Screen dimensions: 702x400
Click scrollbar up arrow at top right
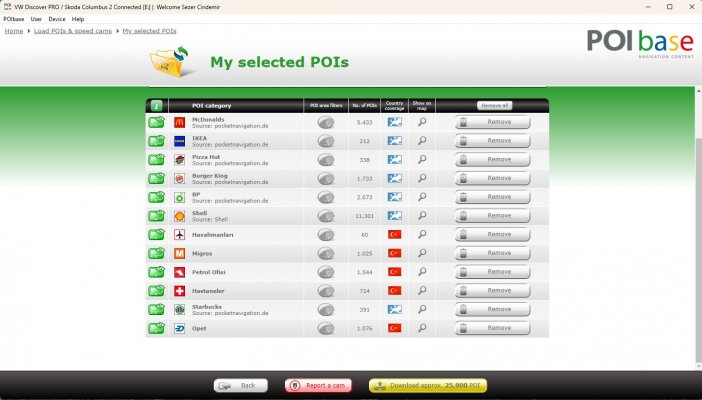(x=698, y=91)
